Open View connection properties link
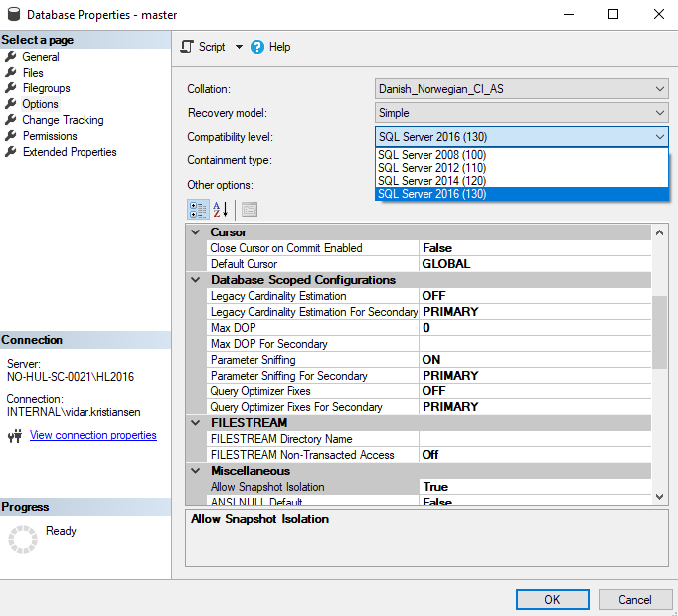The height and width of the screenshot is (616, 678). (93, 435)
